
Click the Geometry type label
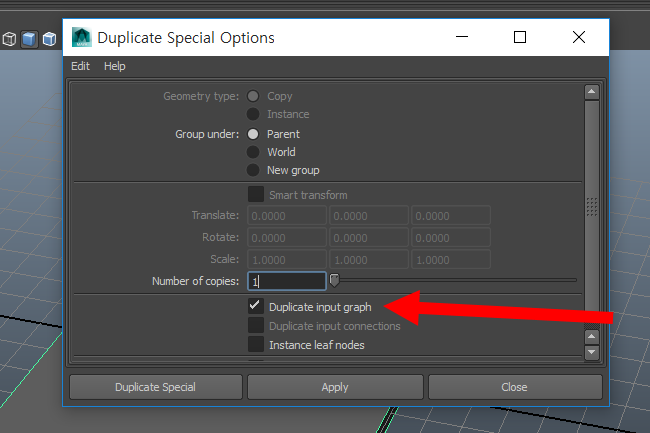[201, 96]
